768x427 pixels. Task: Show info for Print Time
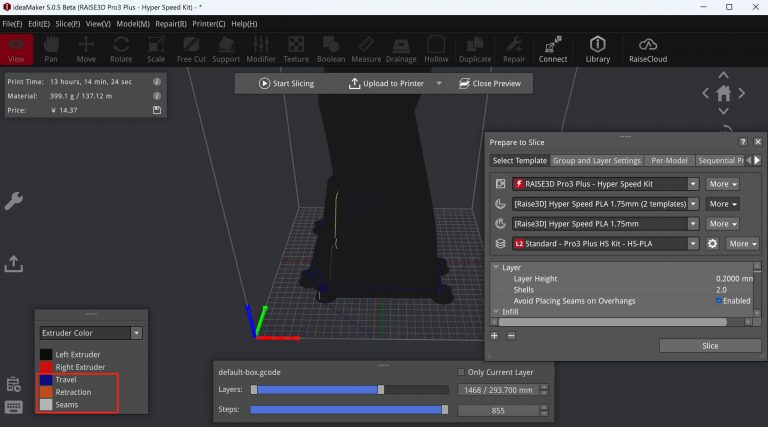click(x=157, y=82)
